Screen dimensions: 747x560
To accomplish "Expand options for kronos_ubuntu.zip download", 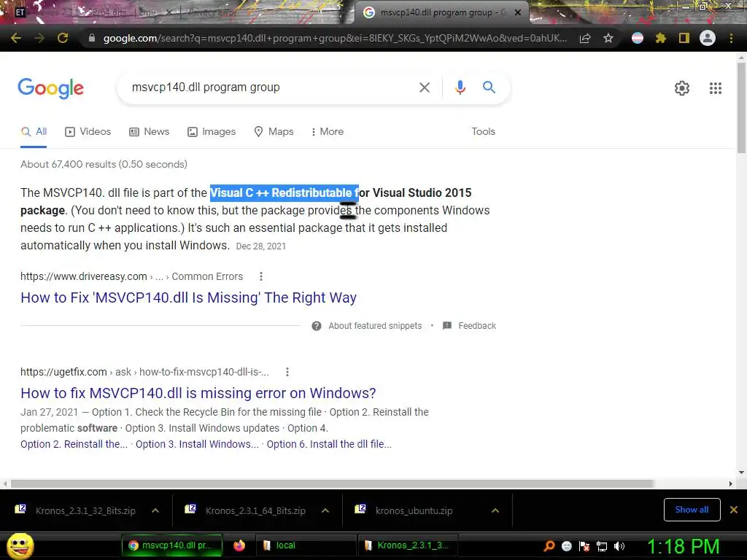I will tap(495, 510).
